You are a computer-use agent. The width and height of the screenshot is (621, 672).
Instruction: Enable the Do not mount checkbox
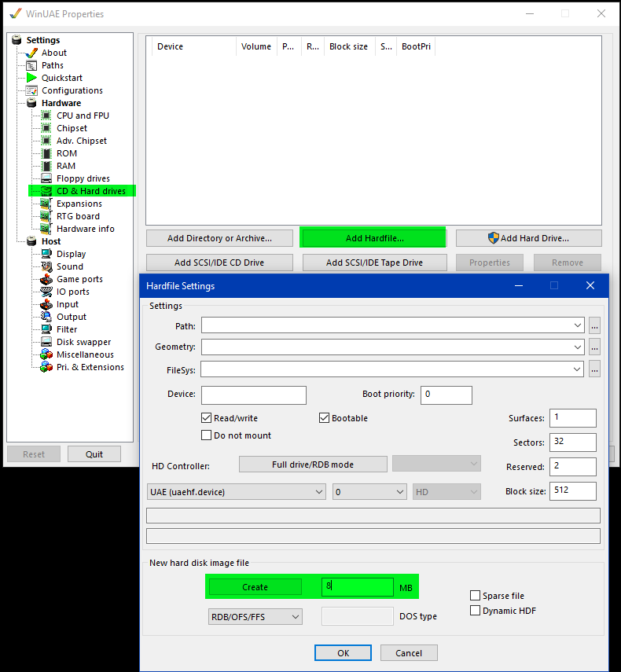coord(206,435)
